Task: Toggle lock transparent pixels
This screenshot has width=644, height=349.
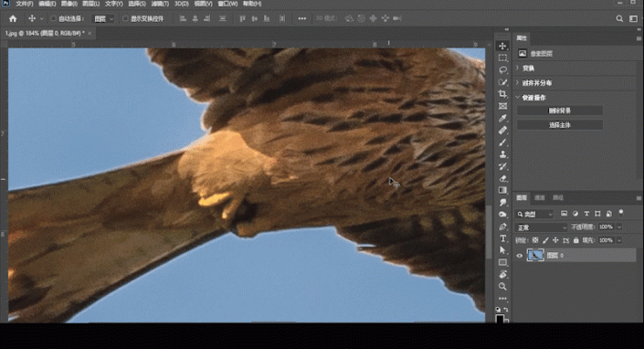Action: [x=535, y=240]
